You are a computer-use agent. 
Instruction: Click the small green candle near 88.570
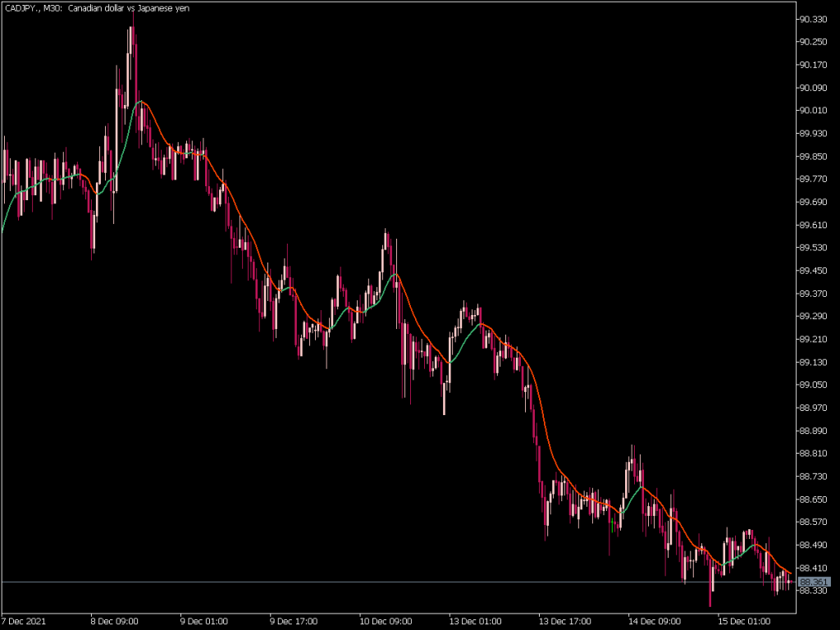tap(612, 523)
